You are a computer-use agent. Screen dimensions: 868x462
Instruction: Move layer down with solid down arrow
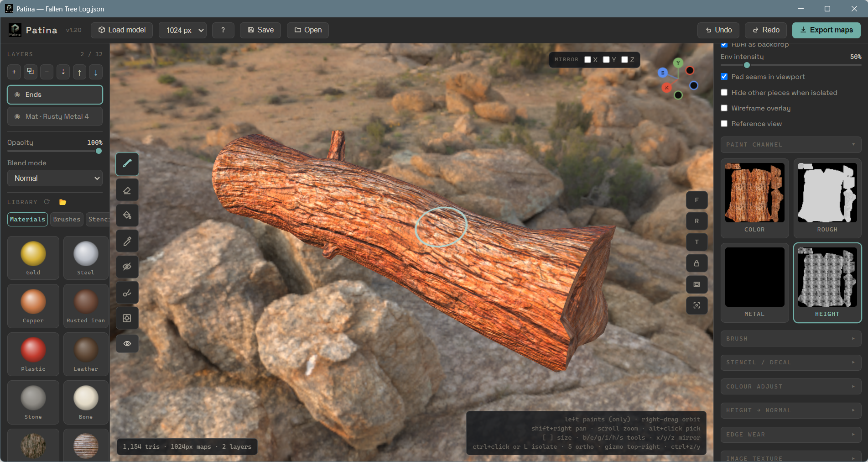point(96,72)
